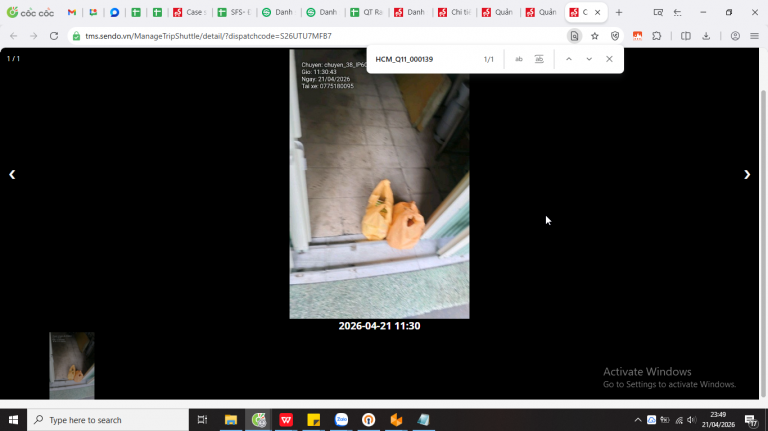Close the active tab
The height and width of the screenshot is (431, 768).
click(598, 12)
